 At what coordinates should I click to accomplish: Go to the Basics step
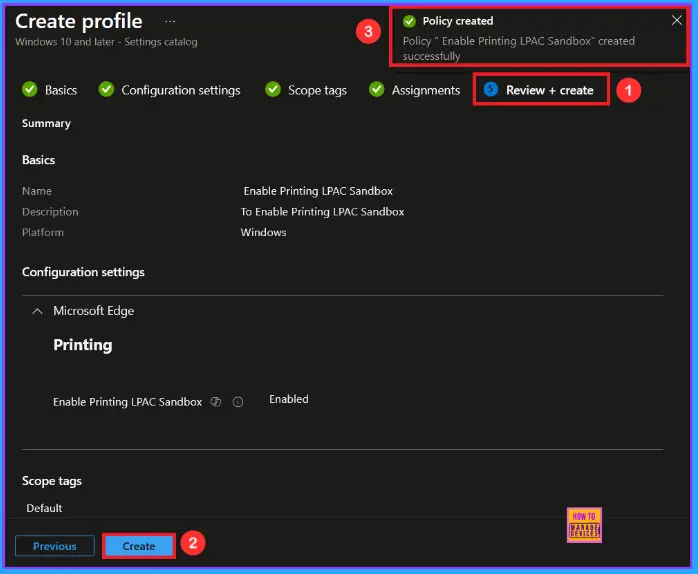[x=61, y=90]
